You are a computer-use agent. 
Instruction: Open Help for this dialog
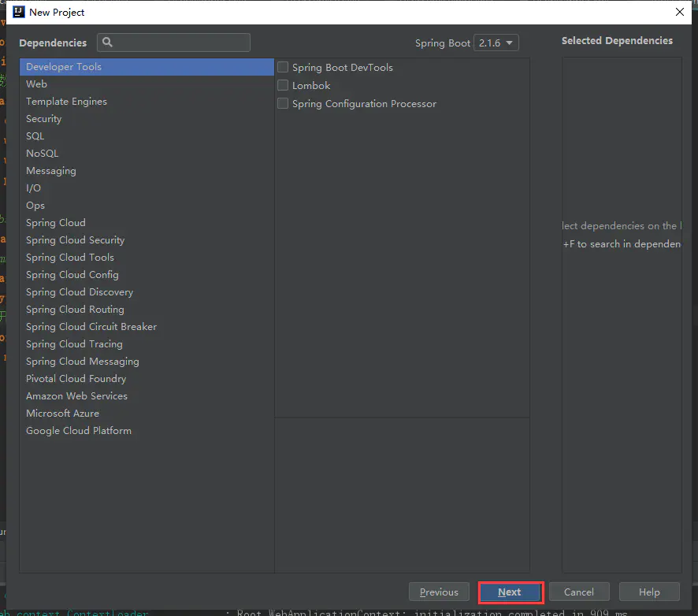tap(649, 592)
